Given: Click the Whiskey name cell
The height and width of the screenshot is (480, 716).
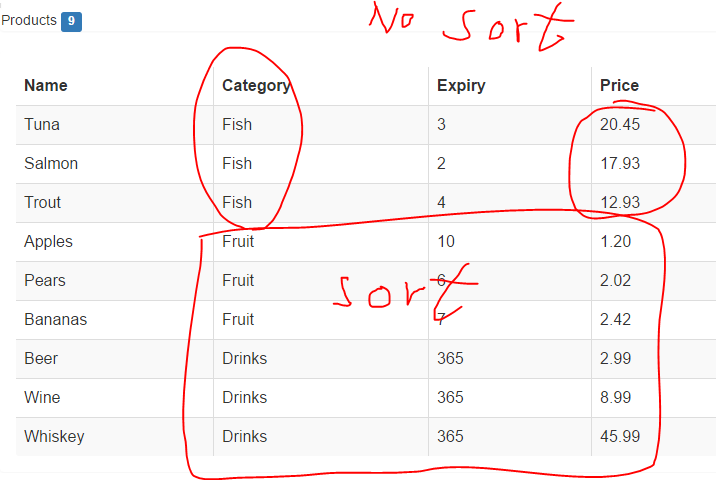Looking at the screenshot, I should click(x=54, y=437).
